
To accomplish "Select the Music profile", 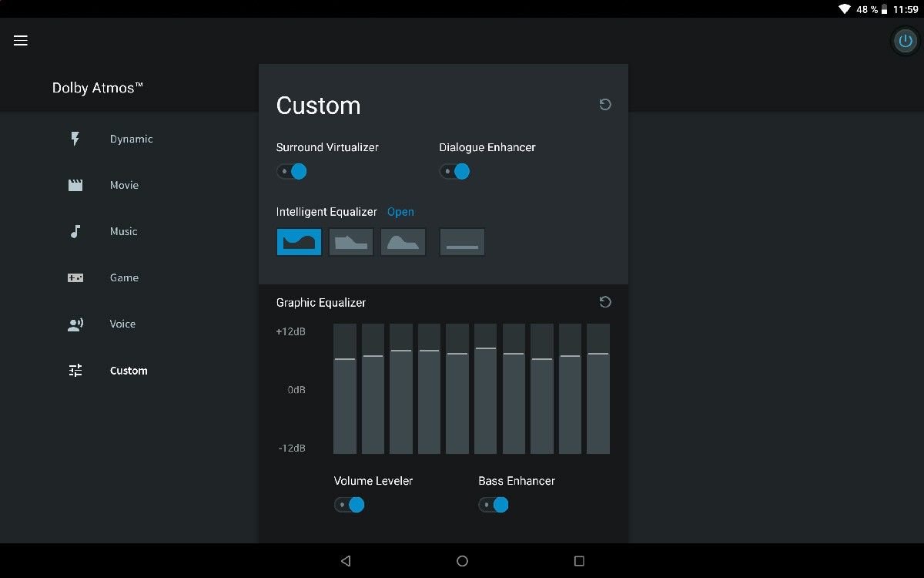I will pos(123,231).
